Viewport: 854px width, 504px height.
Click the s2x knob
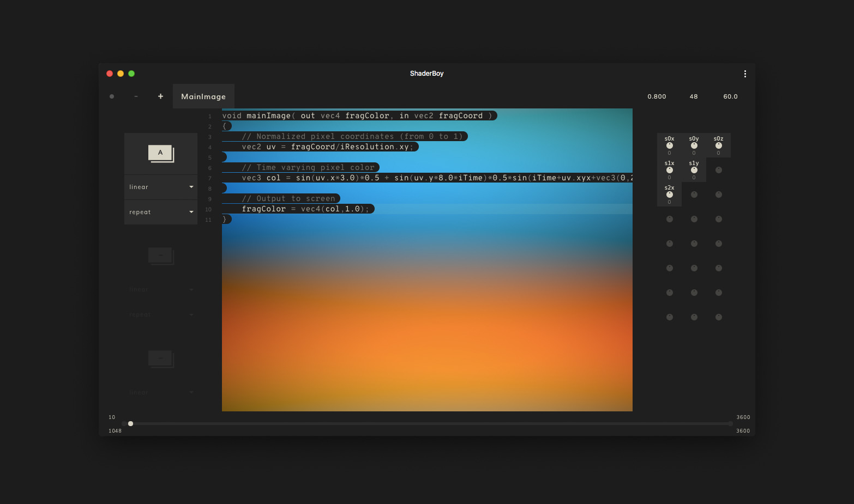pos(670,195)
